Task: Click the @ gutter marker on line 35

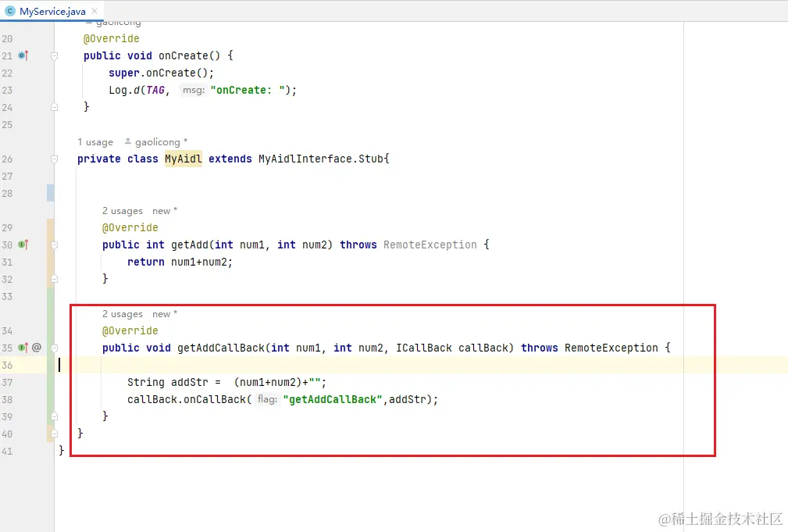Action: point(37,348)
